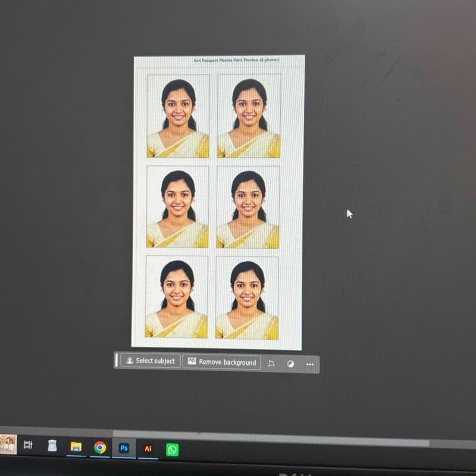This screenshot has width=476, height=476.
Task: Open WhatsApp from the taskbar
Action: [172, 450]
